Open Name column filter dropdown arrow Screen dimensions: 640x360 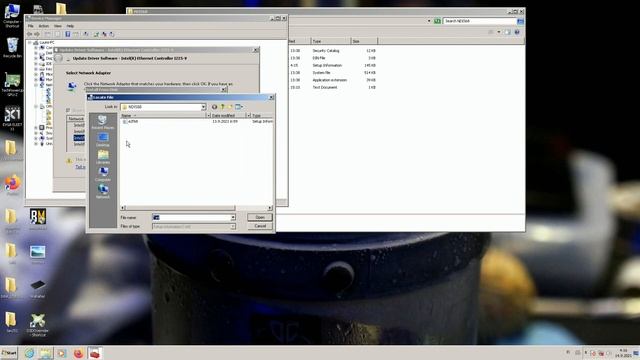208,116
